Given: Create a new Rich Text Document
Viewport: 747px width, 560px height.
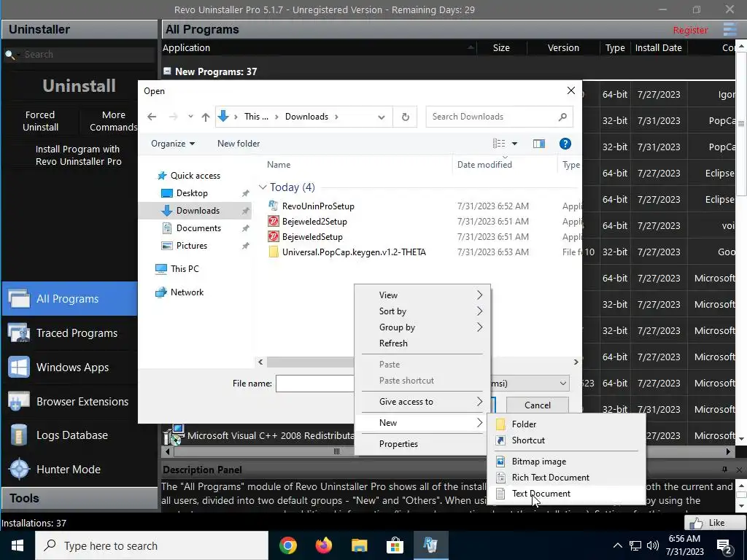Looking at the screenshot, I should [566, 478].
